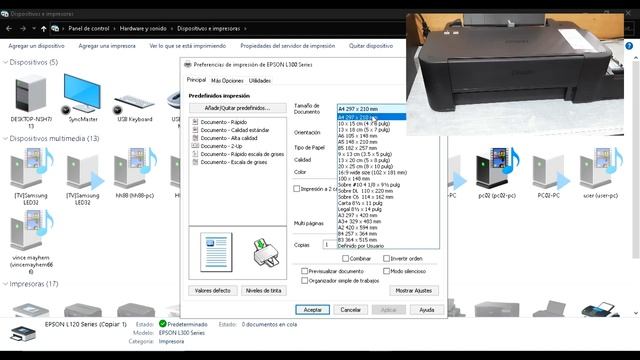Switch to the Utilidades tab
640x360 pixels.
click(x=260, y=81)
